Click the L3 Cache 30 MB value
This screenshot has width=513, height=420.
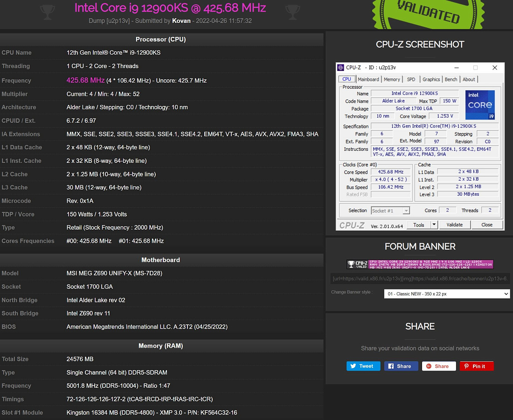[x=104, y=187]
